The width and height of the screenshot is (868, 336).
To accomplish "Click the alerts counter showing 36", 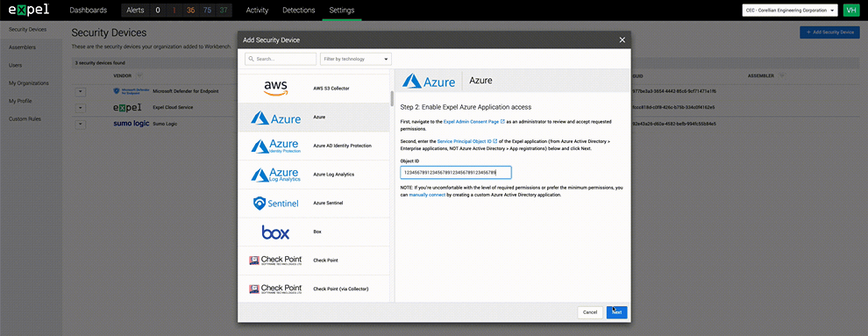I will (x=190, y=10).
